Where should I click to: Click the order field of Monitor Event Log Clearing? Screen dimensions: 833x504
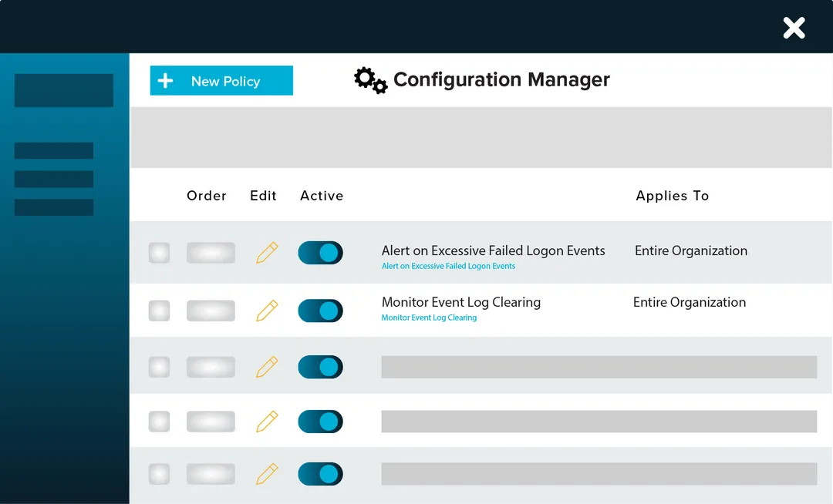coord(211,311)
